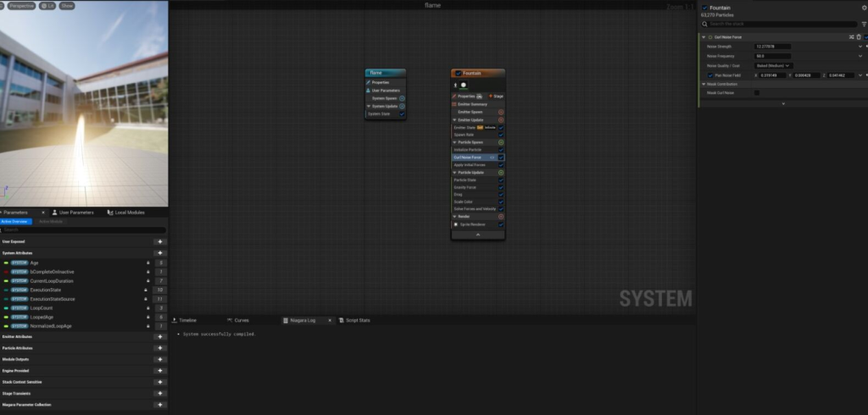Select the Active Overview button
Viewport: 868px width, 415px height.
coord(16,221)
